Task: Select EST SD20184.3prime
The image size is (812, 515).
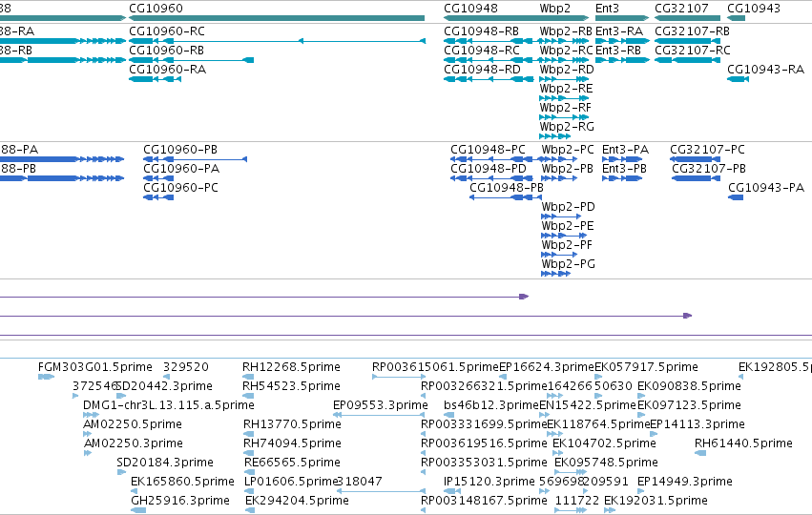Action: (165, 463)
